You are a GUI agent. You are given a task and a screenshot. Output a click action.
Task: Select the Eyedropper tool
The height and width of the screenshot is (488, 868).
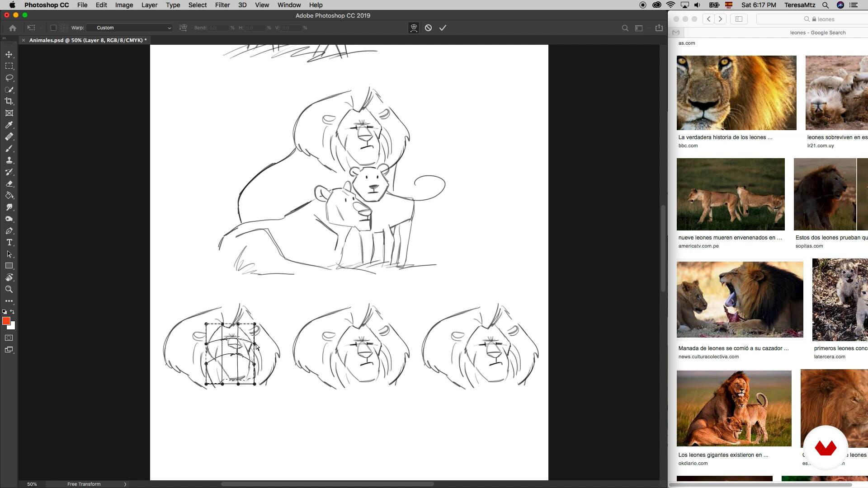tap(9, 125)
